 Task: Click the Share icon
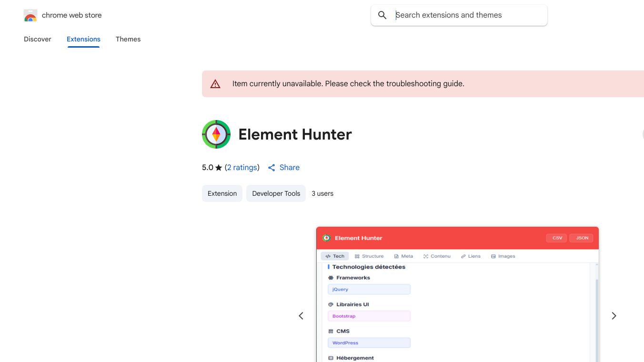click(x=272, y=168)
